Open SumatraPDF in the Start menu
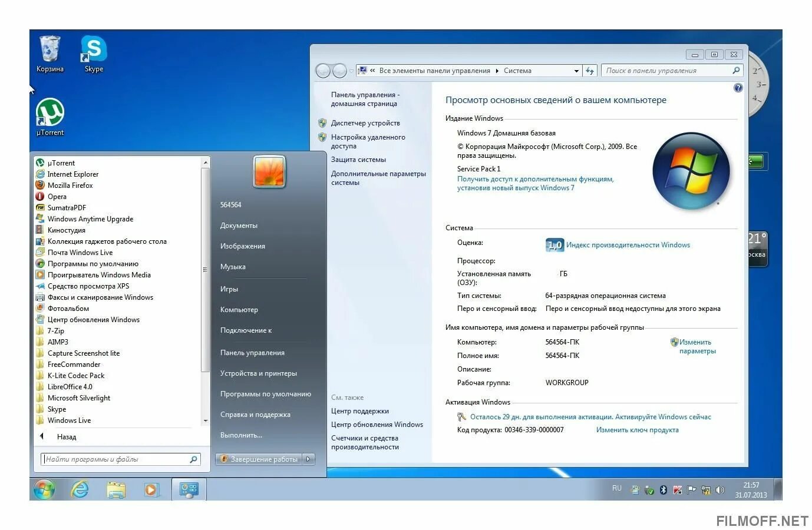Image resolution: width=812 pixels, height=530 pixels. point(67,208)
